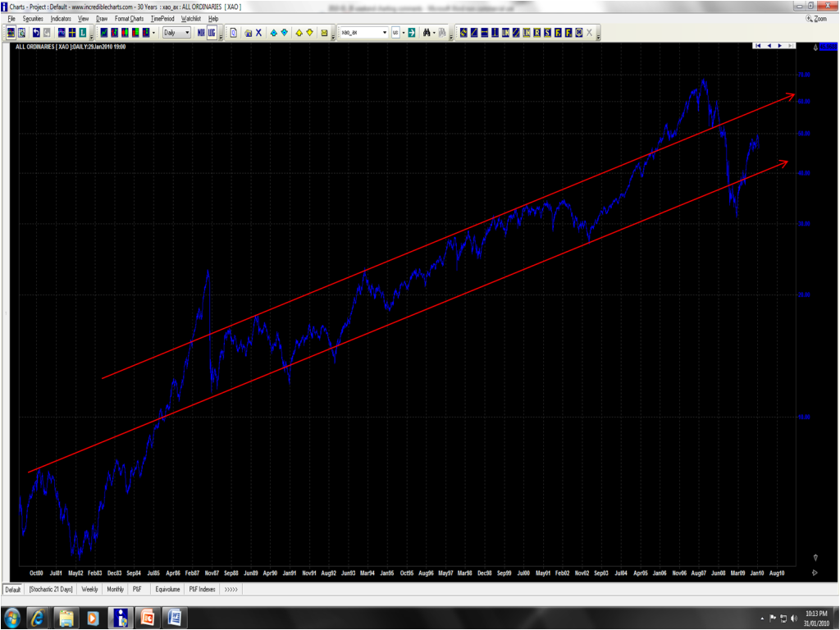
Task: Open the Help menu
Action: (213, 19)
